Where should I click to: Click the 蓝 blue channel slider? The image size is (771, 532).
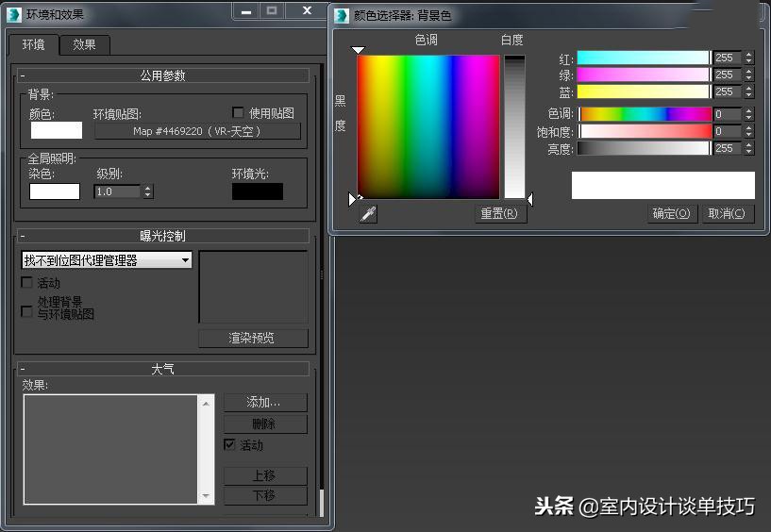644,91
